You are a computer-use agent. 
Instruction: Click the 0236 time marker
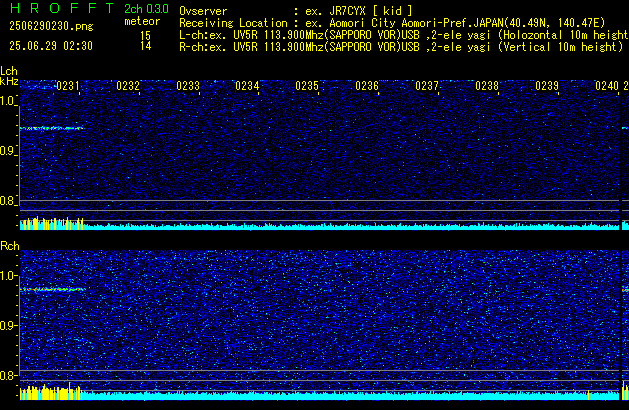pyautogui.click(x=367, y=86)
